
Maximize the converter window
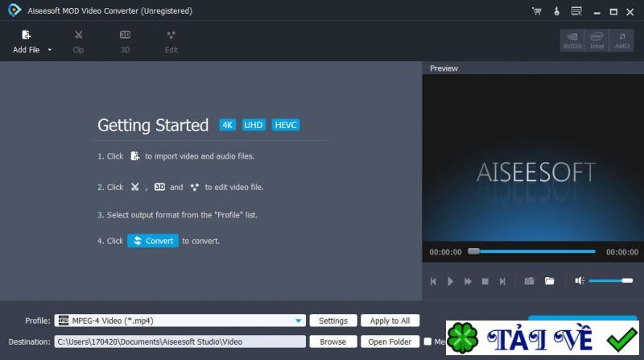tap(613, 12)
